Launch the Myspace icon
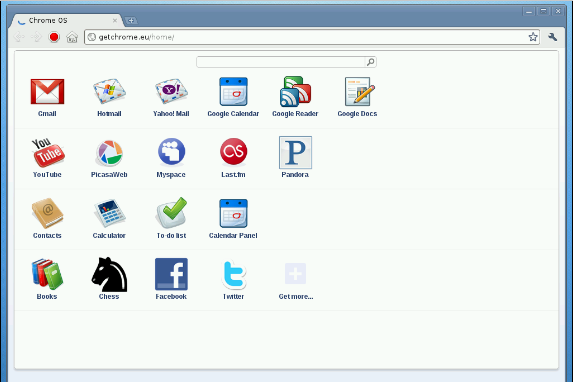This screenshot has width=573, height=382. 171,152
